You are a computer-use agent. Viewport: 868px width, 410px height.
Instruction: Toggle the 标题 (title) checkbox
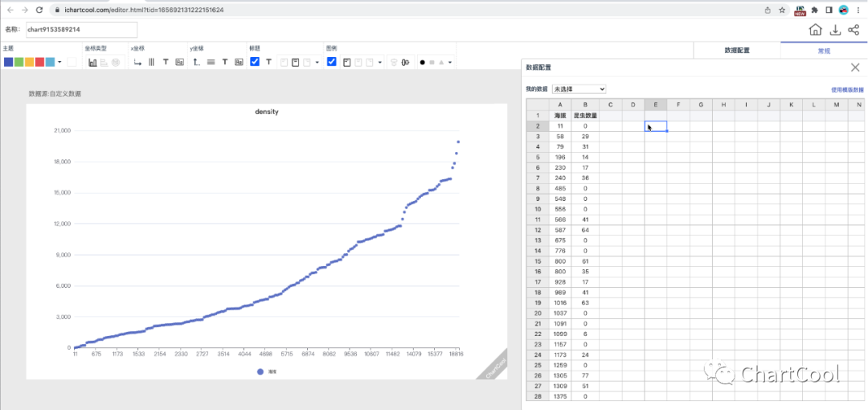[255, 62]
